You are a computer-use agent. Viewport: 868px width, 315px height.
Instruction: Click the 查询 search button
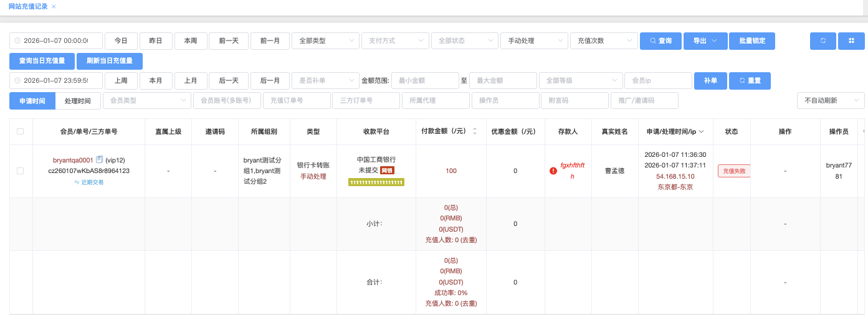click(661, 41)
